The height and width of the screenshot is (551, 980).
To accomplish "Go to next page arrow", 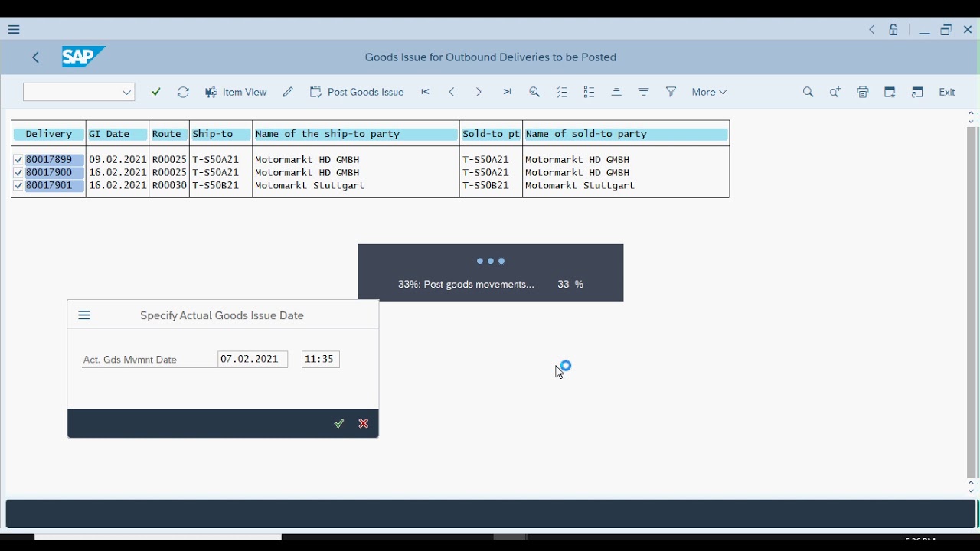I will (x=479, y=92).
